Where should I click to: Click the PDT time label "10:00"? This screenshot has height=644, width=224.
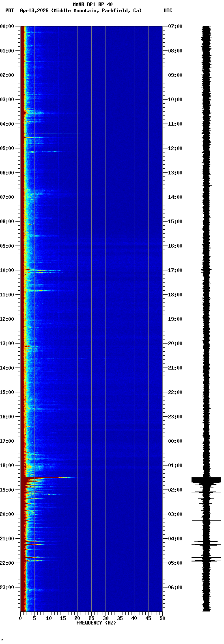click(7, 270)
